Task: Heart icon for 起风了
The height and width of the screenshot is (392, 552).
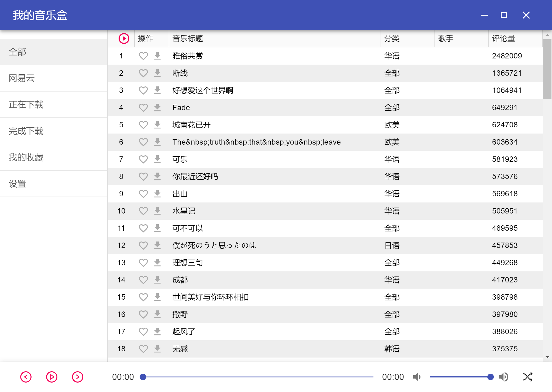Action: (x=143, y=331)
